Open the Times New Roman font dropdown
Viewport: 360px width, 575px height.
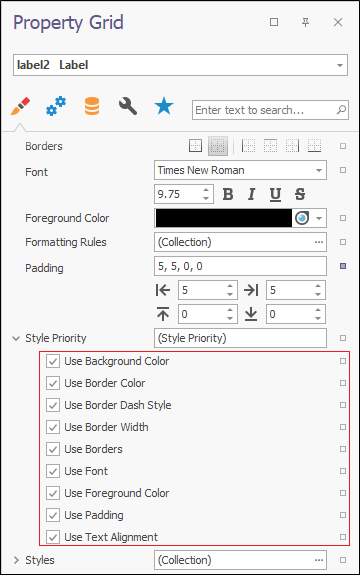point(319,170)
